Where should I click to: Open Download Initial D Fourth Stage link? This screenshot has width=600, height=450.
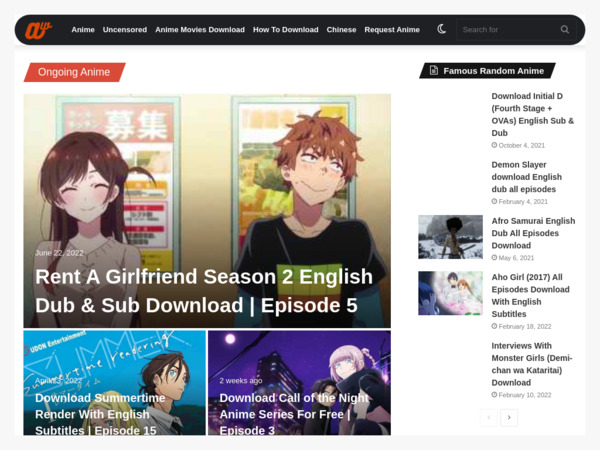pos(533,114)
